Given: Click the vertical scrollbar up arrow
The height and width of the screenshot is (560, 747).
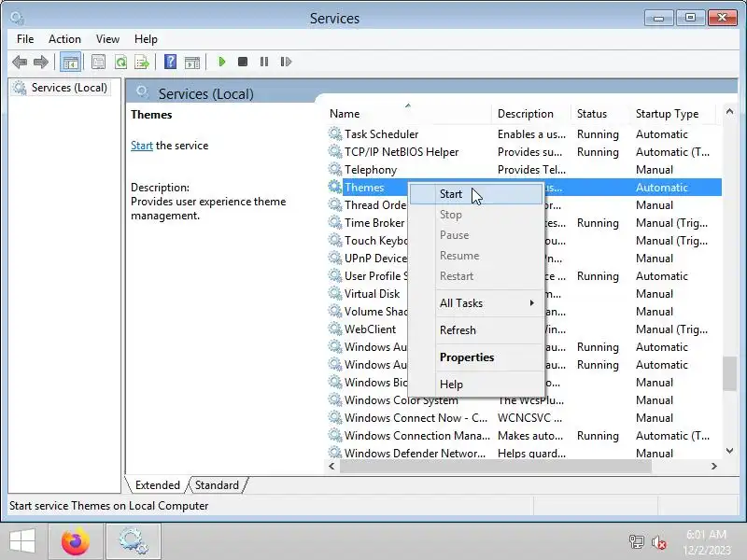Looking at the screenshot, I should pyautogui.click(x=729, y=111).
